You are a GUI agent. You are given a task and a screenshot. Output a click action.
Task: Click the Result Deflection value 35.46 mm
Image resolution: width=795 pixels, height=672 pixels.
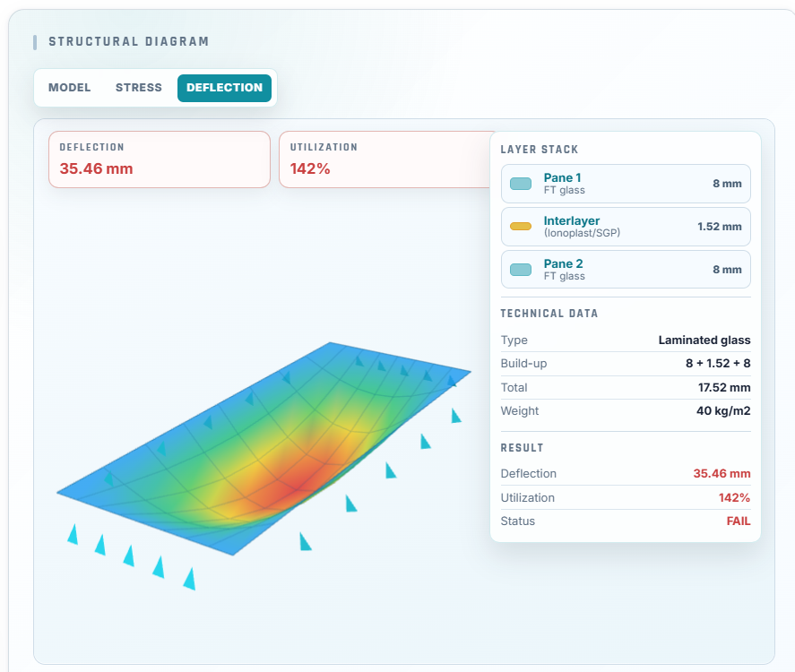pyautogui.click(x=722, y=473)
